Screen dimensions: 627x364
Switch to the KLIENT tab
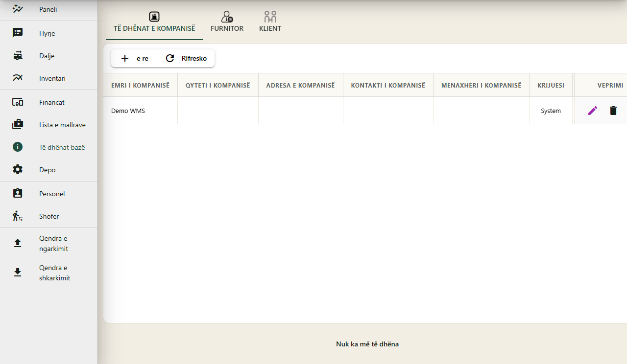click(x=270, y=22)
